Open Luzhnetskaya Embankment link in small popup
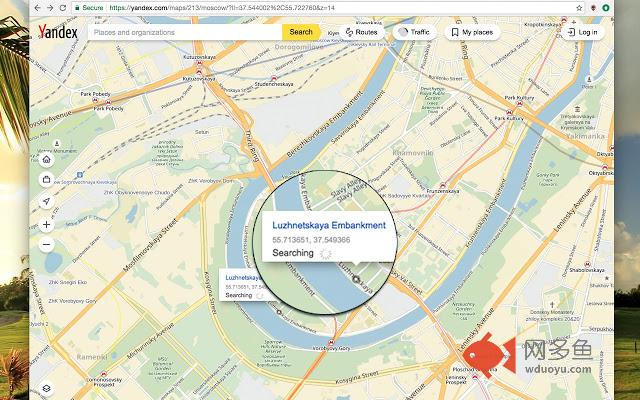 click(243, 277)
